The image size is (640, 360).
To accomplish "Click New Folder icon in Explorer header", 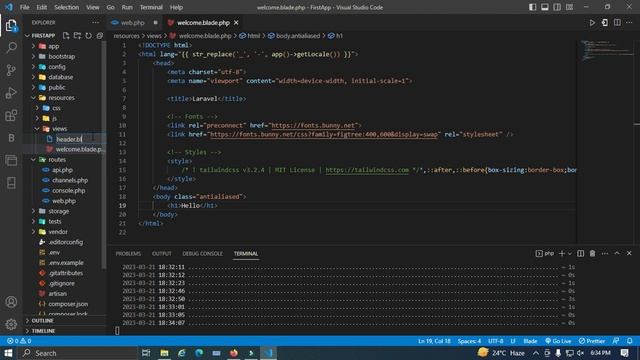I will pos(77,36).
